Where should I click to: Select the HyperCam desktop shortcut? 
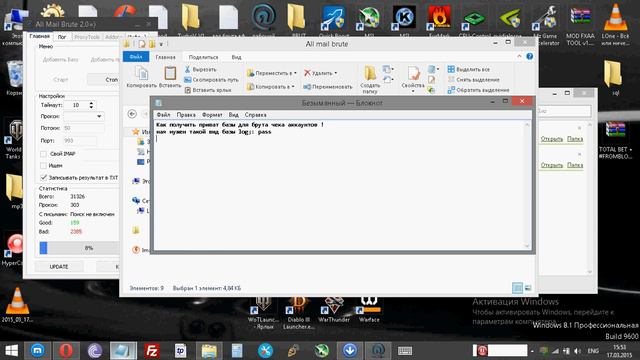click(x=13, y=250)
